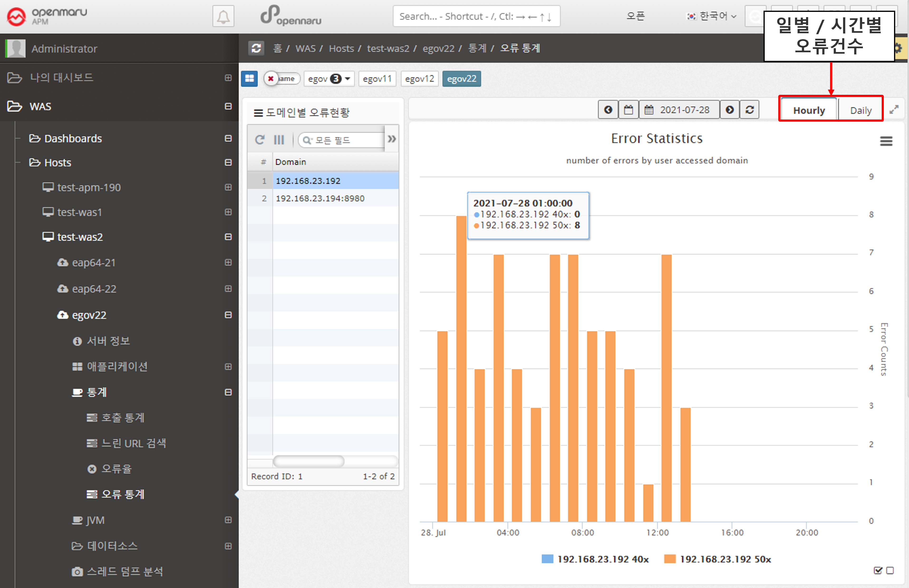The width and height of the screenshot is (909, 588).
Task: Reload the domain error grid
Action: pyautogui.click(x=260, y=140)
